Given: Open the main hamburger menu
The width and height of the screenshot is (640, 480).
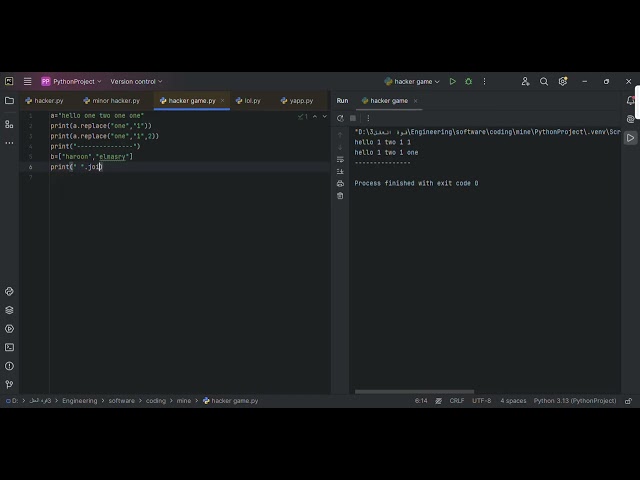Looking at the screenshot, I should pos(27,82).
